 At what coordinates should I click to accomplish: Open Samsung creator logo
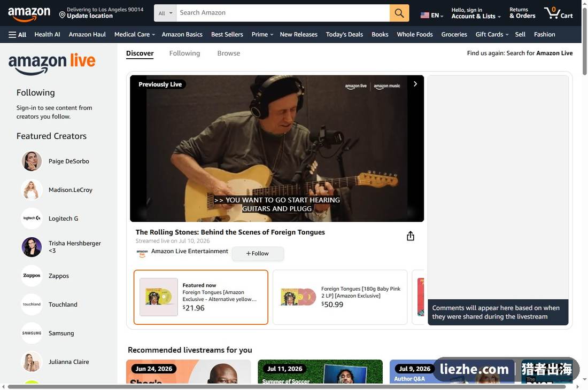[32, 333]
